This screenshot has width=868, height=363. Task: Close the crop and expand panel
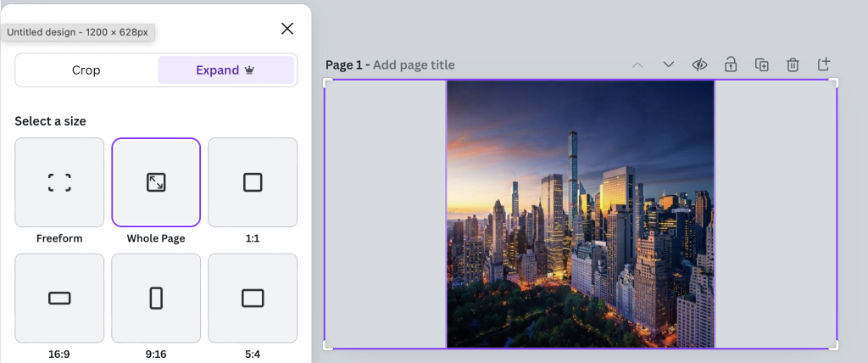[287, 29]
